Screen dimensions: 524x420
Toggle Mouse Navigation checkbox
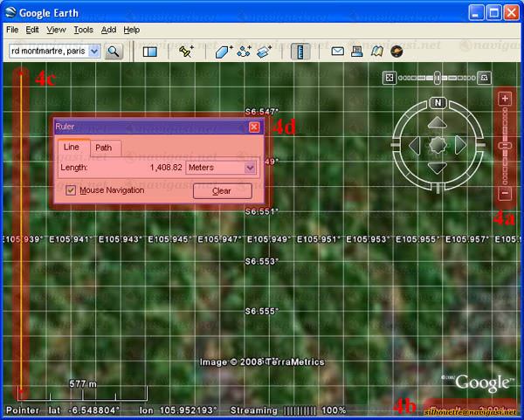click(x=71, y=190)
